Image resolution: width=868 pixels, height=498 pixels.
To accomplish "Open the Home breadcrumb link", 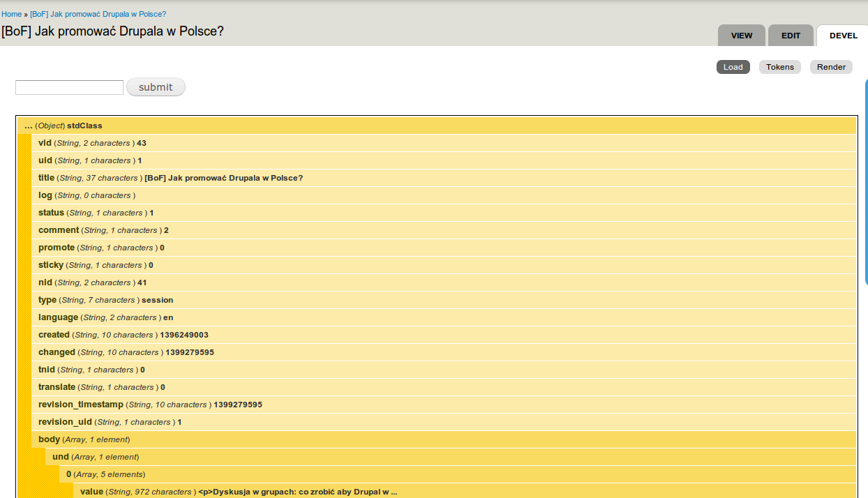I will (x=11, y=14).
